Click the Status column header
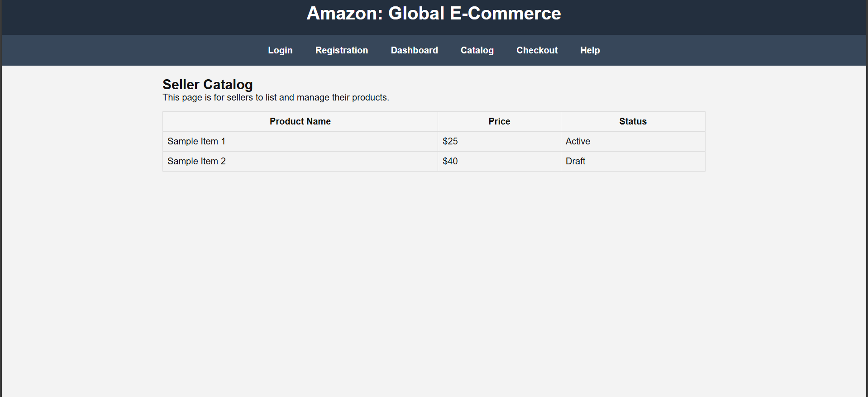This screenshot has width=868, height=397. 633,121
